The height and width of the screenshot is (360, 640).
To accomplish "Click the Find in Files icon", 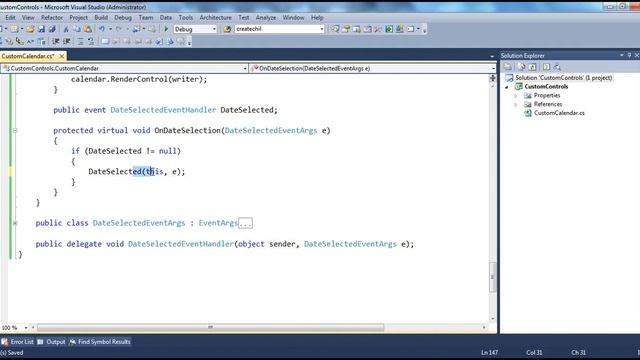I will click(x=227, y=29).
